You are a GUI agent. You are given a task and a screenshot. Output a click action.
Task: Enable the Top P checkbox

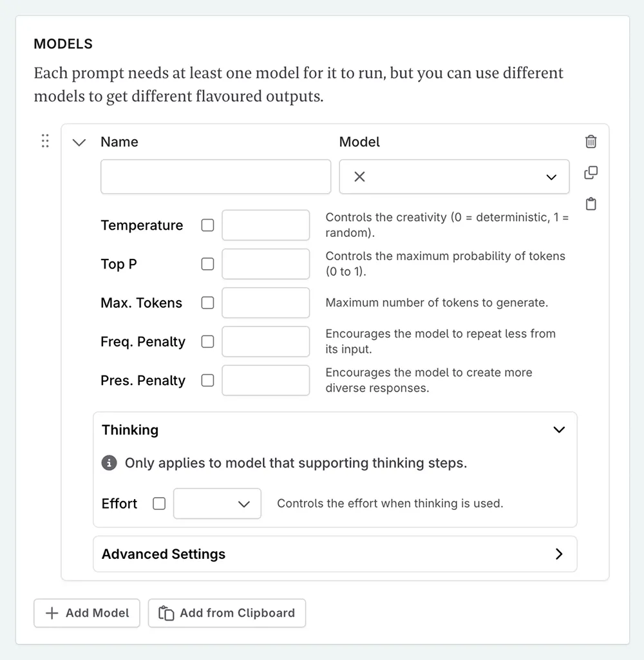click(x=207, y=264)
